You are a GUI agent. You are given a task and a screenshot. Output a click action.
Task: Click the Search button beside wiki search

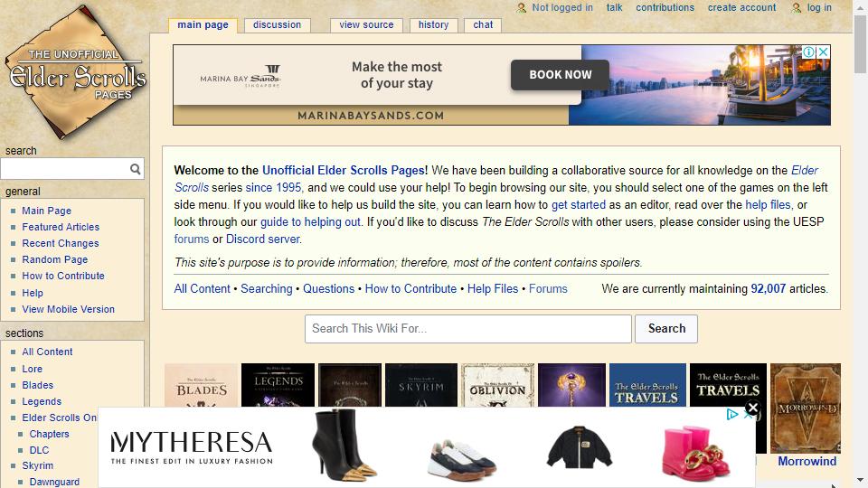[666, 329]
